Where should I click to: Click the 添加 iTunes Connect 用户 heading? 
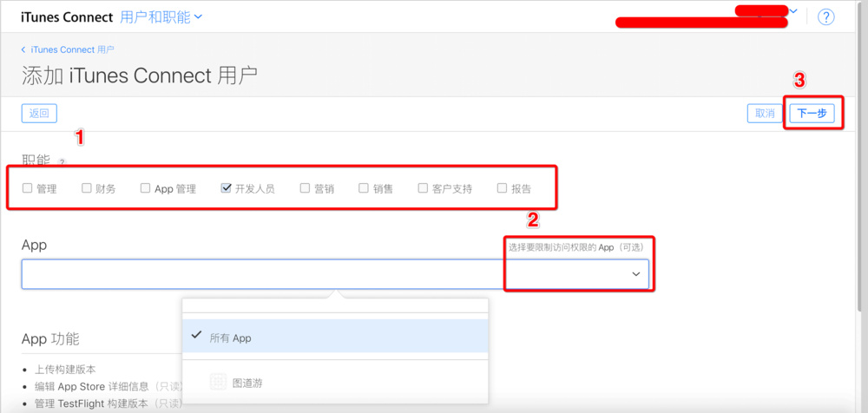pos(140,75)
